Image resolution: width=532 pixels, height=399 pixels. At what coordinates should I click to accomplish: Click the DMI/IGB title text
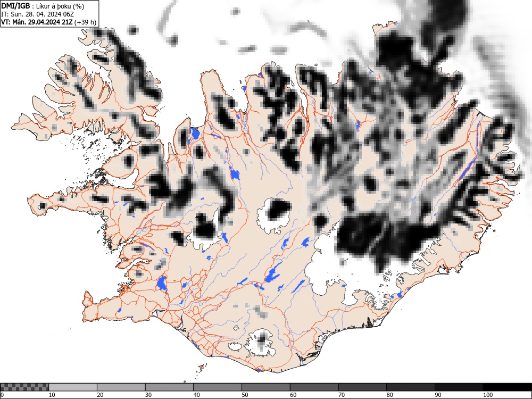click(x=16, y=6)
